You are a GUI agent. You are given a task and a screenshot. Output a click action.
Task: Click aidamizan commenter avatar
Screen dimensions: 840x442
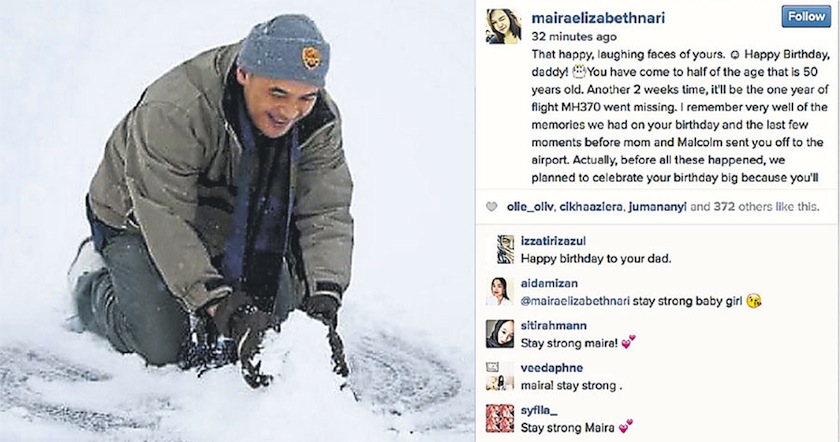[x=500, y=291]
